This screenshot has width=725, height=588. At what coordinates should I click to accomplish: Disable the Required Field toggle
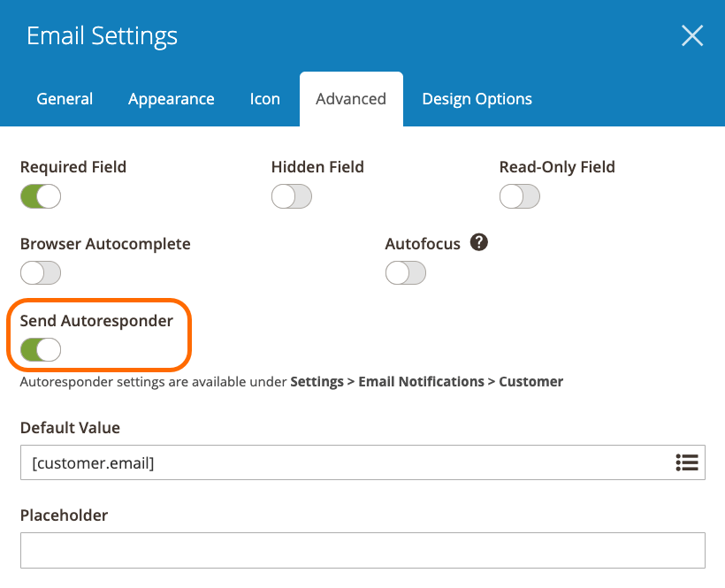[x=40, y=196]
